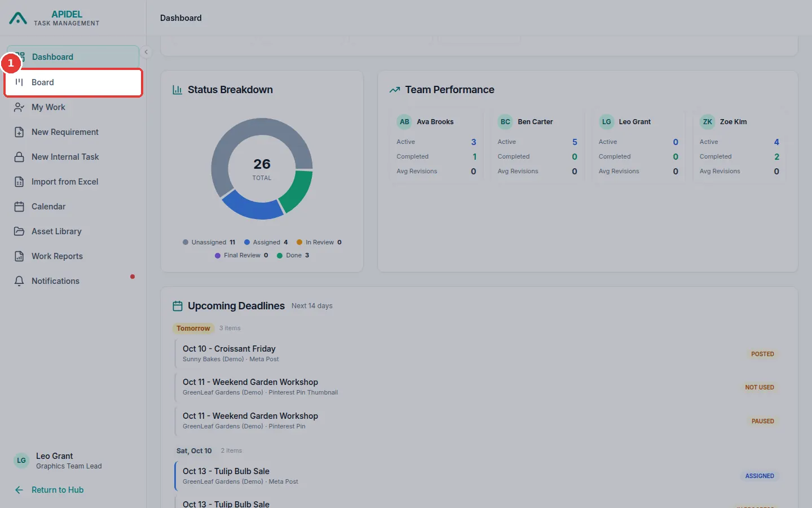Image resolution: width=812 pixels, height=508 pixels.
Task: Click the Notifications bell icon
Action: pyautogui.click(x=19, y=281)
